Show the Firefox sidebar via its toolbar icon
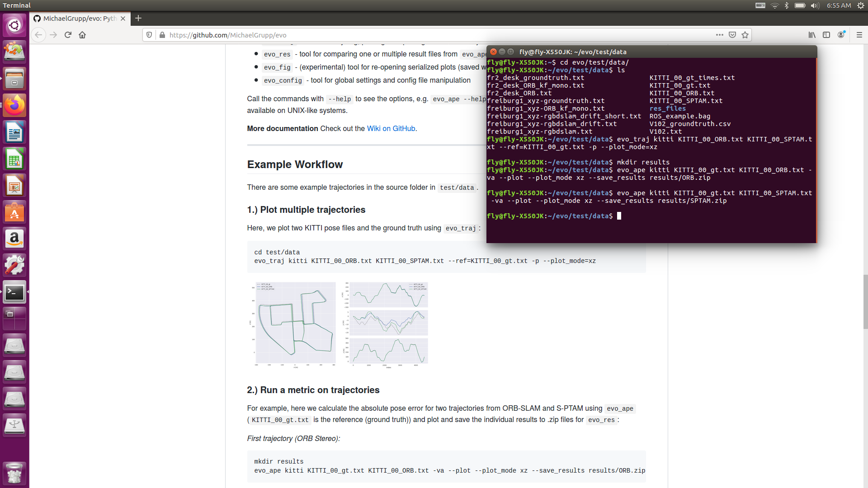 [x=827, y=35]
